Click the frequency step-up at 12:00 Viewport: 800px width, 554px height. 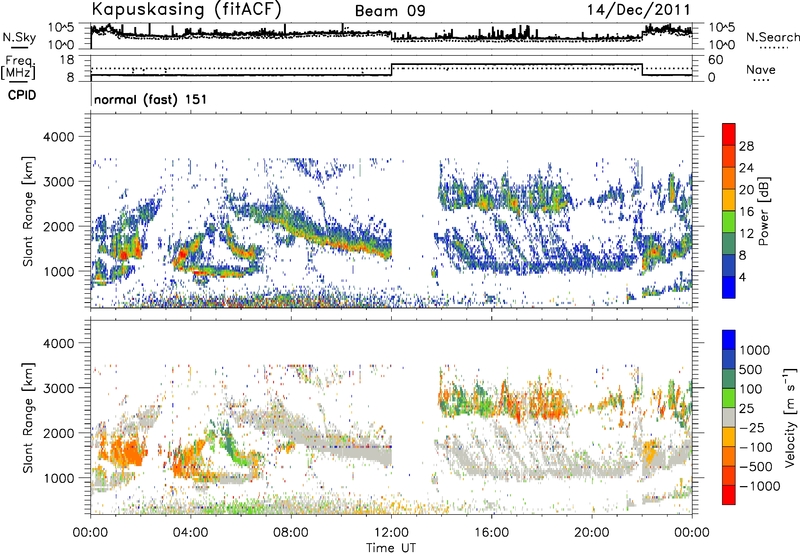391,70
